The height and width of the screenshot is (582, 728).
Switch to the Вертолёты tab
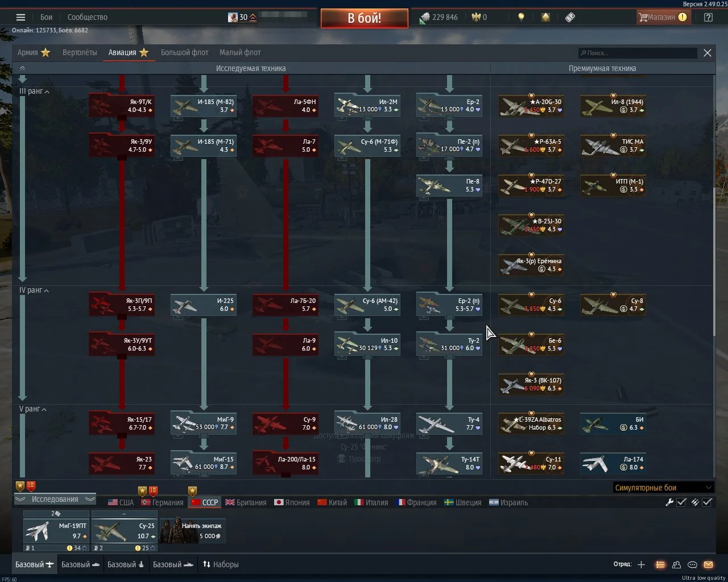80,52
